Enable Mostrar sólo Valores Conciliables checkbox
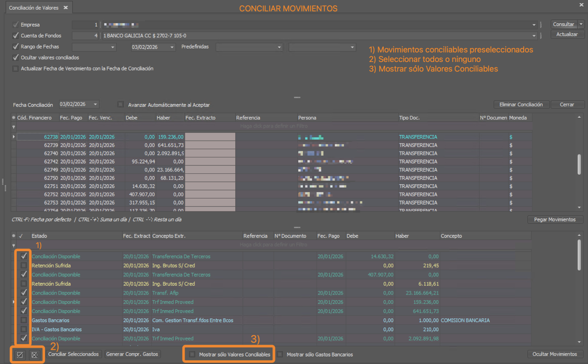The width and height of the screenshot is (588, 364). (x=192, y=354)
